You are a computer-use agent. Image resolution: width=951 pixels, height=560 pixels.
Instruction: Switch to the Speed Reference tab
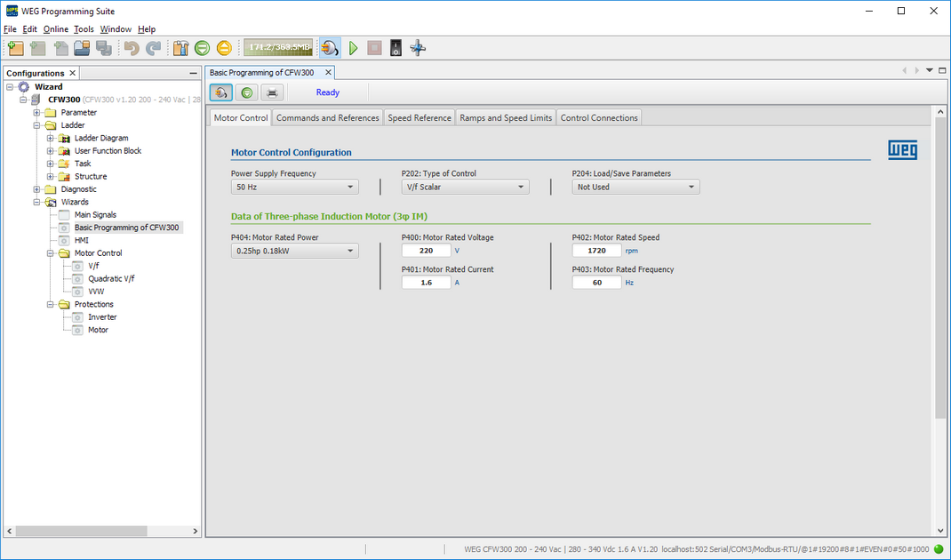point(419,116)
